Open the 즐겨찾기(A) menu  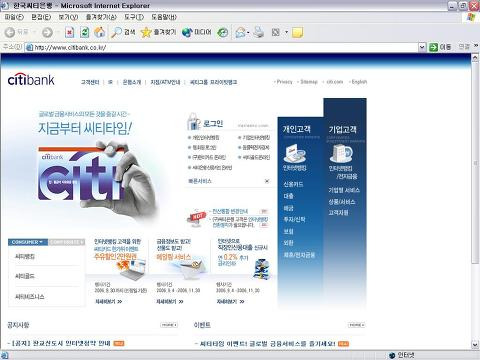point(101,17)
